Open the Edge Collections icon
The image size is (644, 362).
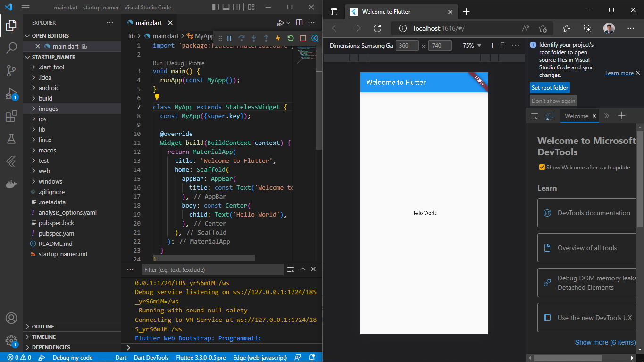(587, 28)
